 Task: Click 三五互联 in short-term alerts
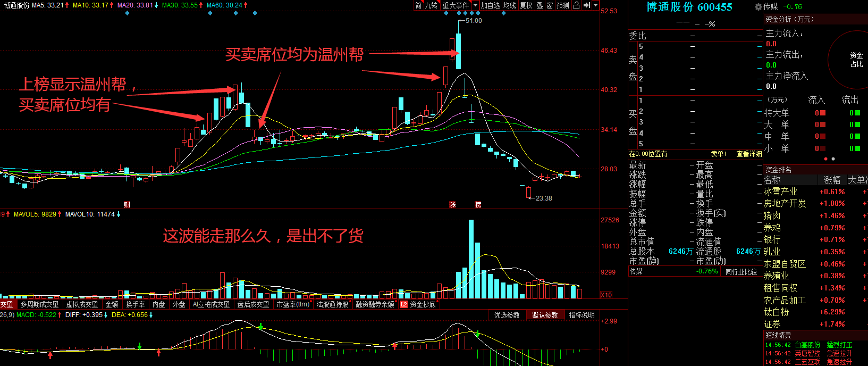pyautogui.click(x=807, y=362)
